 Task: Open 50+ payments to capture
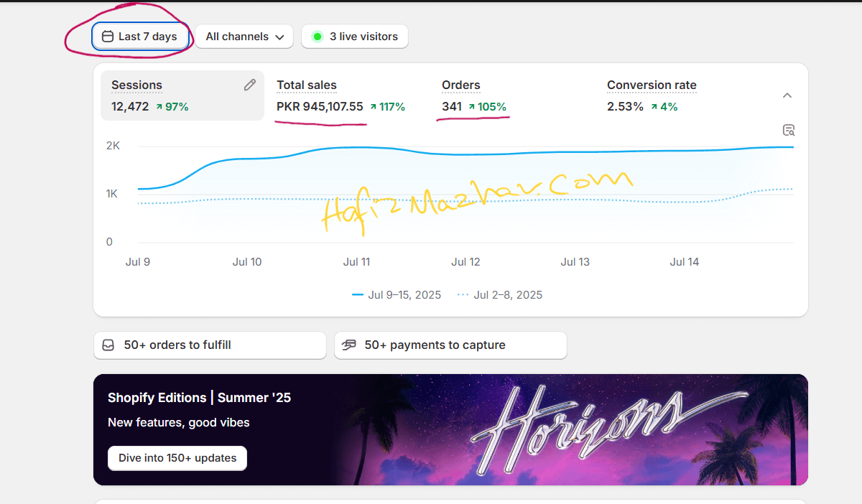pyautogui.click(x=450, y=345)
